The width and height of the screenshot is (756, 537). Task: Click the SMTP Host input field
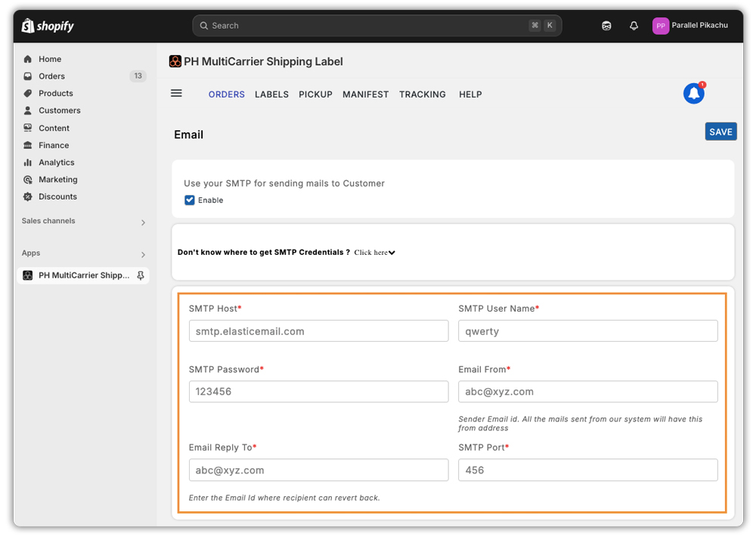point(319,331)
